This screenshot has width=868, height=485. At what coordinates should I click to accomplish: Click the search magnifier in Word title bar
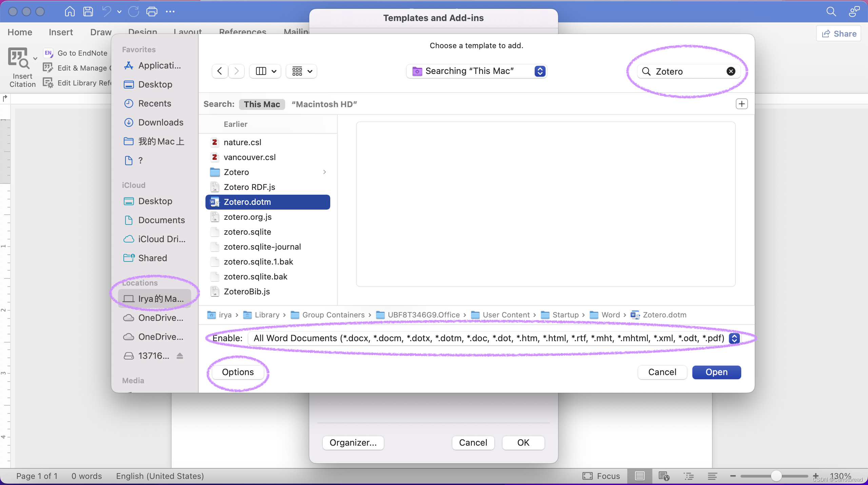click(x=831, y=12)
